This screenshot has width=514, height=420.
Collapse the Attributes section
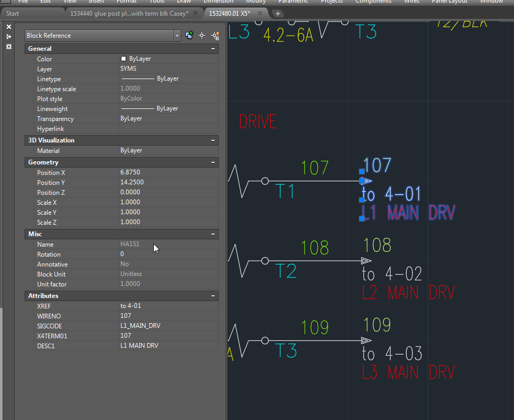[213, 295]
